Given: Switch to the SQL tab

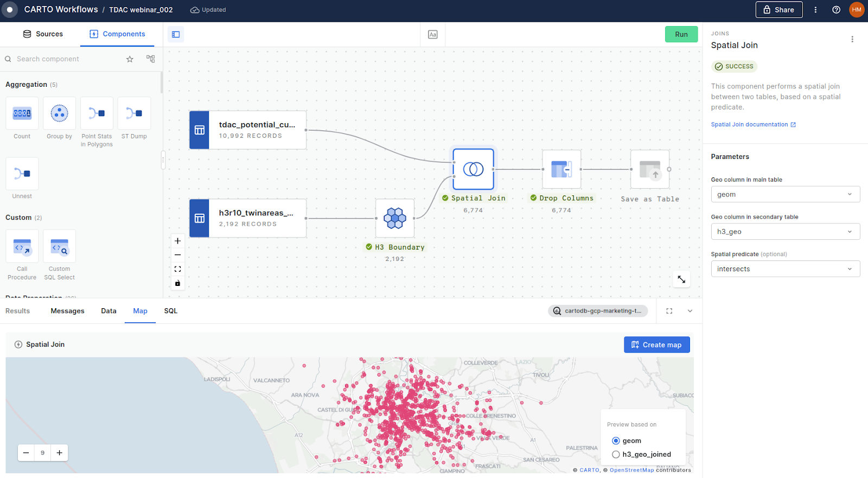Looking at the screenshot, I should [171, 311].
